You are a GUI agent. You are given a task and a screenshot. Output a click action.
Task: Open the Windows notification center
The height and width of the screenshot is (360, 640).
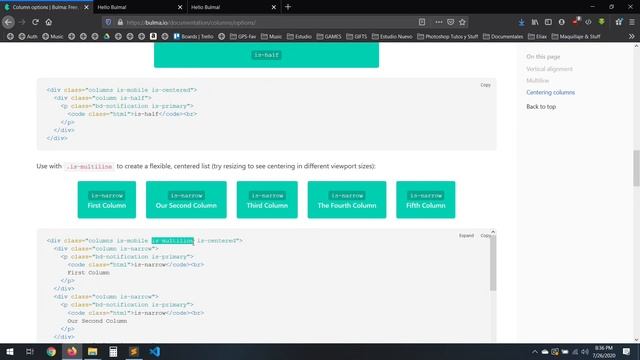coord(627,351)
